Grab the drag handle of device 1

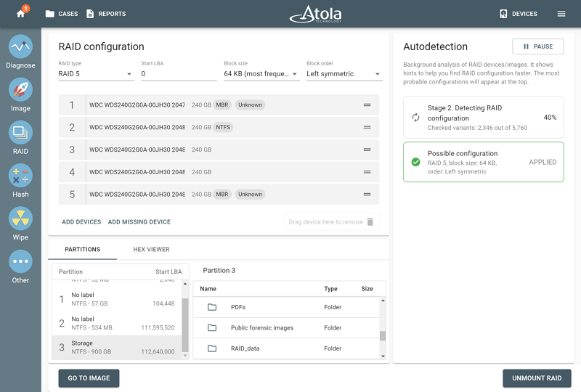click(367, 105)
